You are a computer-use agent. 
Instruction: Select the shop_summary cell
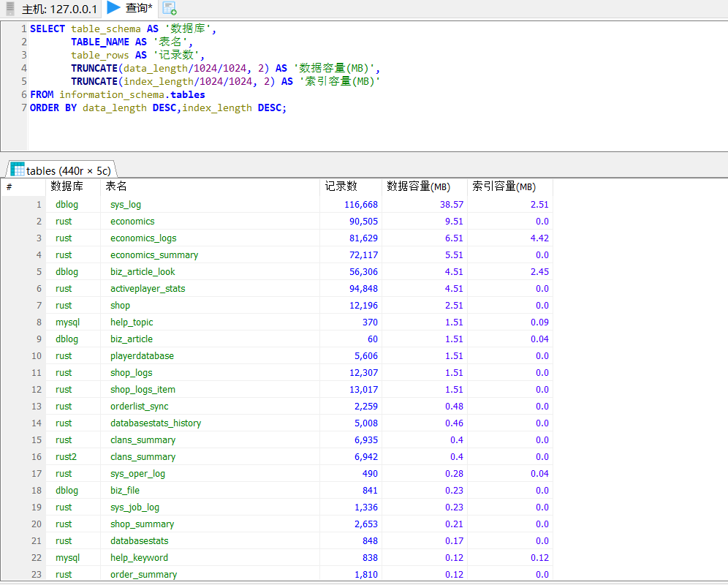click(x=210, y=524)
